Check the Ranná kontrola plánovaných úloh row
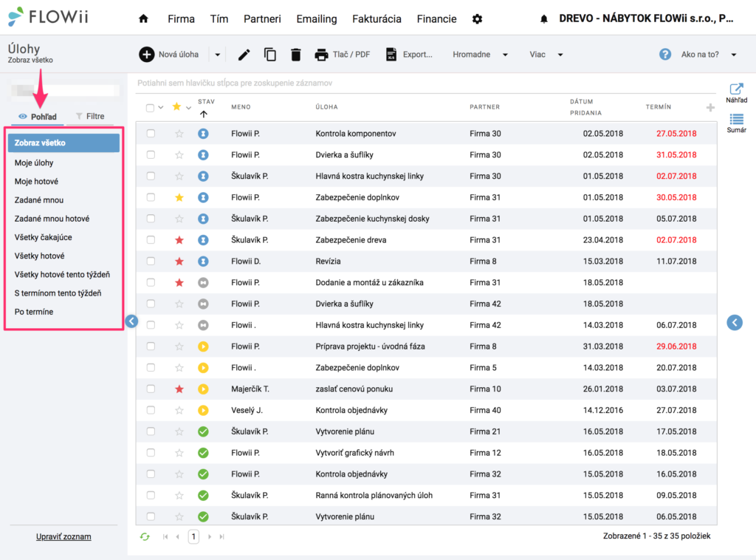The width and height of the screenshot is (756, 560). tap(151, 495)
